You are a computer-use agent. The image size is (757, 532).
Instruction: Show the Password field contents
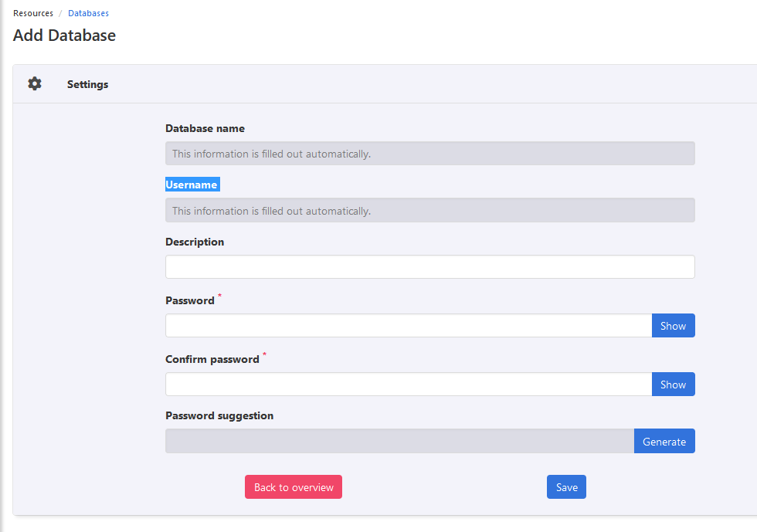[673, 326]
